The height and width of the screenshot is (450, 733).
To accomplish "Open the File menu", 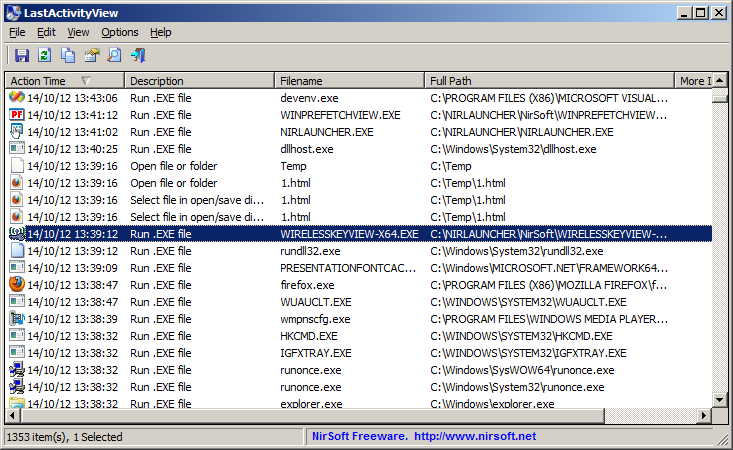I will coord(17,32).
